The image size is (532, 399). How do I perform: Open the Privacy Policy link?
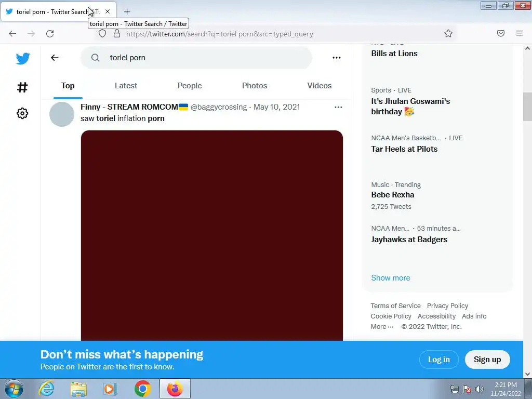[447, 305]
